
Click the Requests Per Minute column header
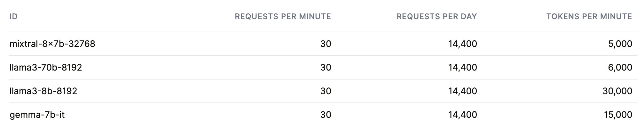283,16
